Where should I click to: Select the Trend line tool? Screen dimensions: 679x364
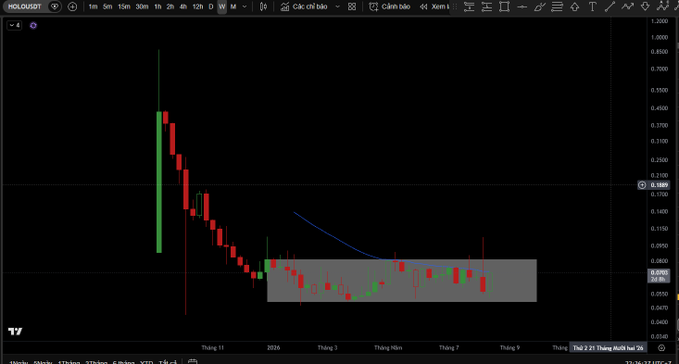point(610,6)
